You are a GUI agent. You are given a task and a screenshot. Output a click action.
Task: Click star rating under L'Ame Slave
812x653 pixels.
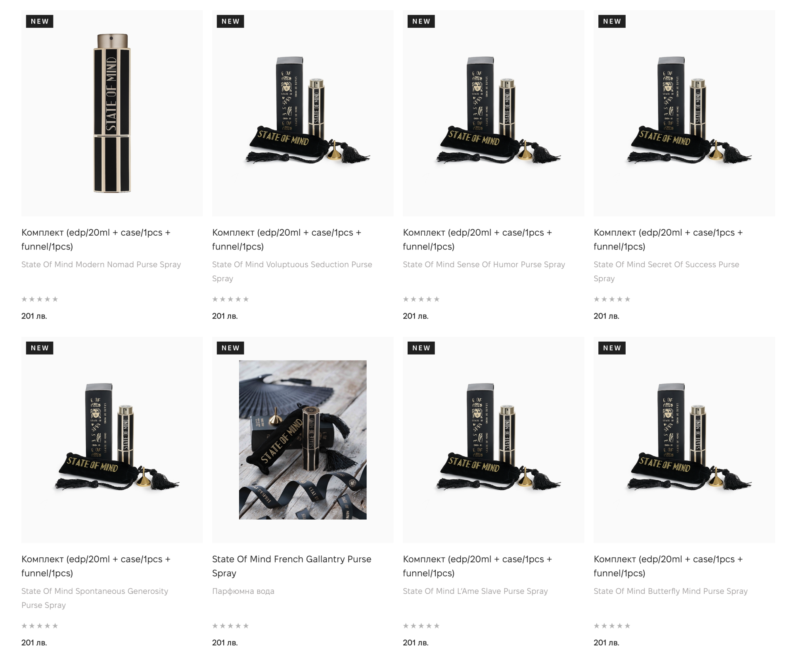(x=421, y=626)
